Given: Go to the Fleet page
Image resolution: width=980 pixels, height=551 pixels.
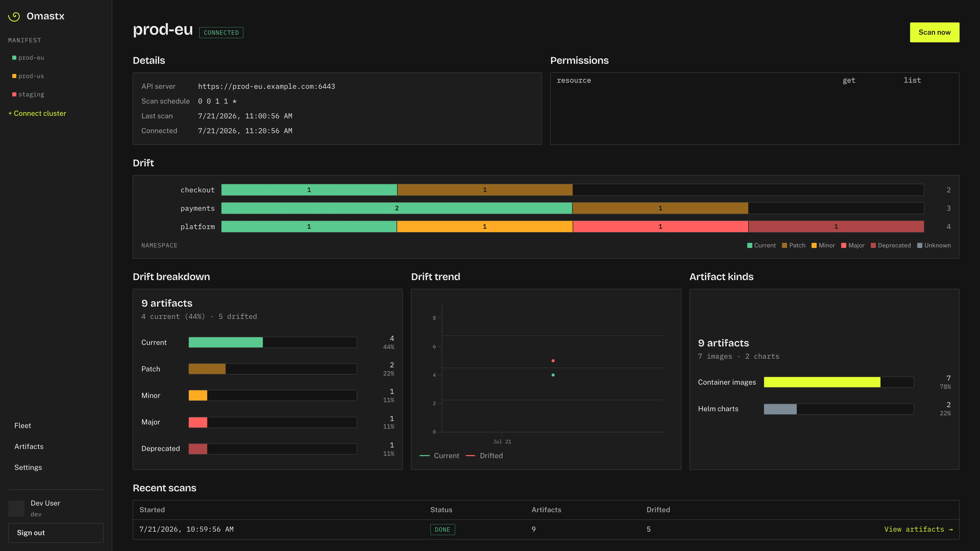Looking at the screenshot, I should coord(23,425).
